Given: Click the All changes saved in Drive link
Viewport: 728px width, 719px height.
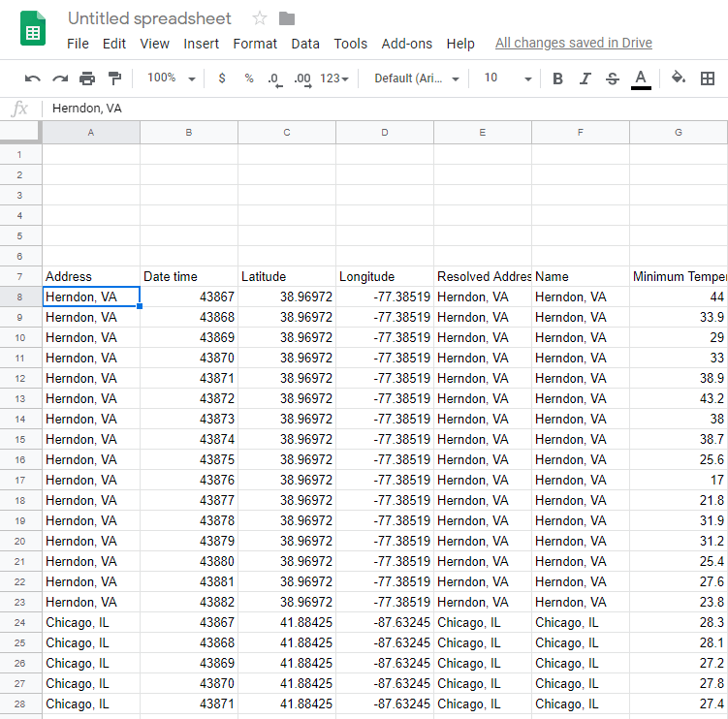Looking at the screenshot, I should pyautogui.click(x=573, y=43).
